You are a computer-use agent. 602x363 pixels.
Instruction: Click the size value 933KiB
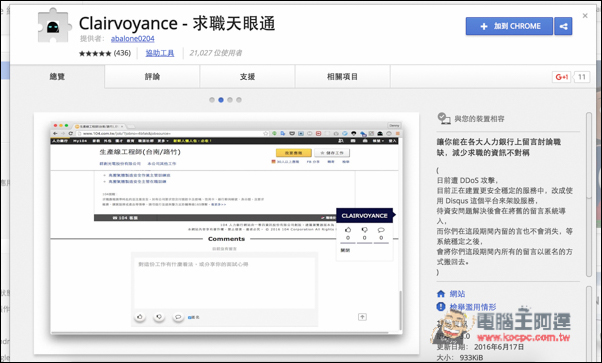point(471,358)
